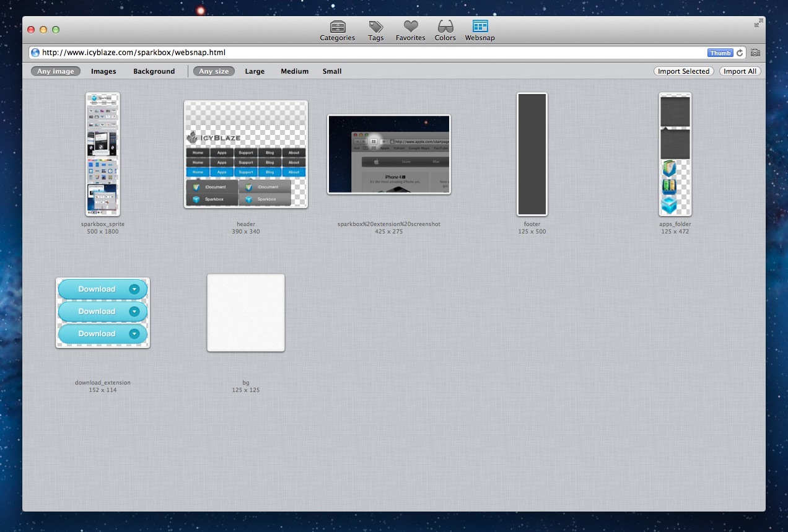Viewport: 788px width, 532px height.
Task: Click the Import All button
Action: 740,71
